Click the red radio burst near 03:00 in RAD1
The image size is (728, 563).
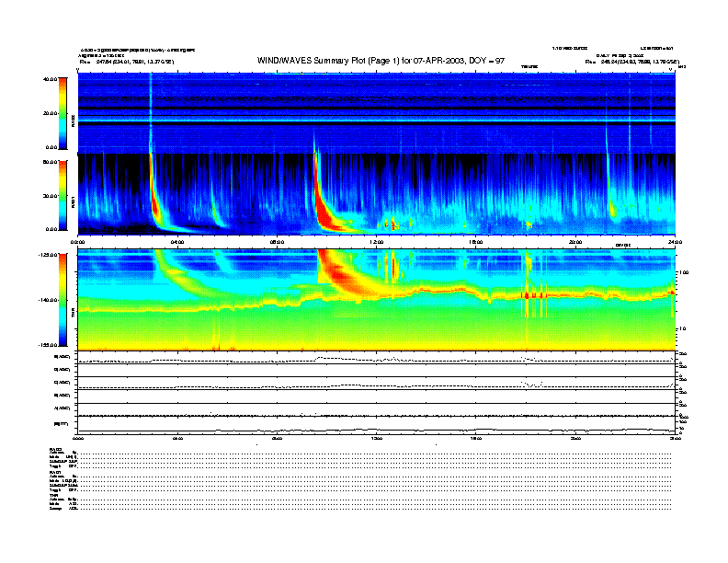click(x=154, y=204)
